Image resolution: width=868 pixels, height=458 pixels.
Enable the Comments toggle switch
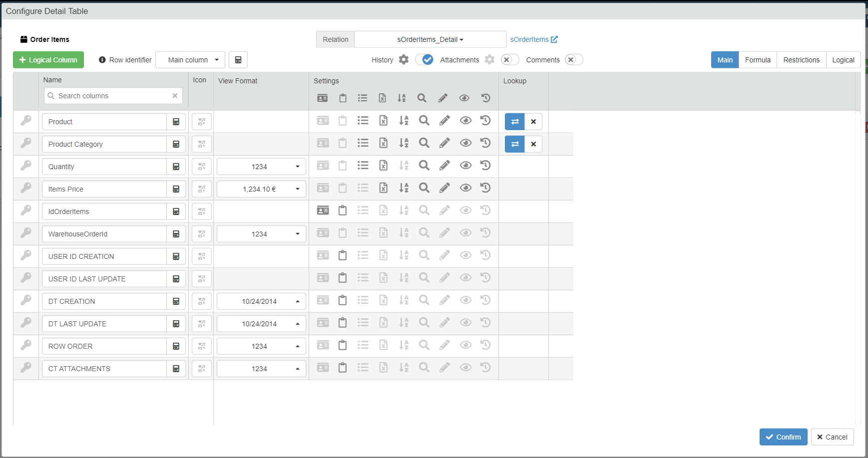pos(574,60)
